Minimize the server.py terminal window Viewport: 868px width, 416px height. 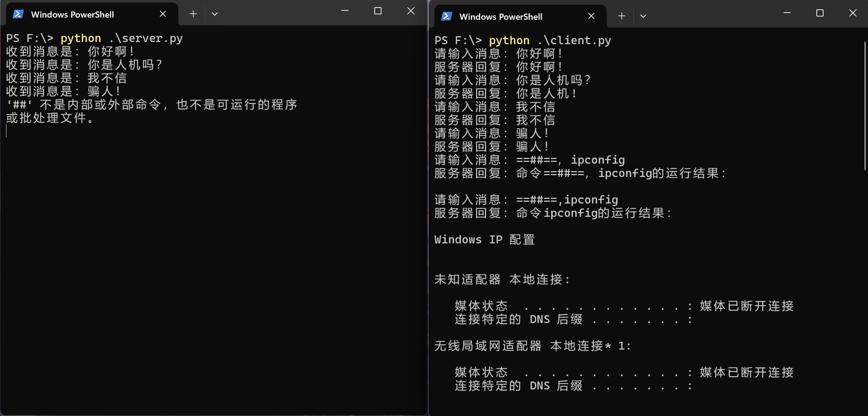[x=345, y=11]
